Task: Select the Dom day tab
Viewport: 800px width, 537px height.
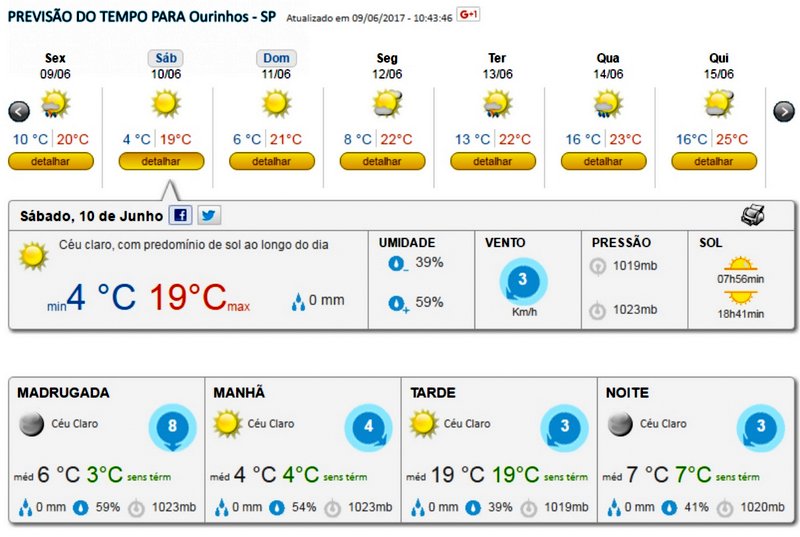Action: [x=276, y=58]
